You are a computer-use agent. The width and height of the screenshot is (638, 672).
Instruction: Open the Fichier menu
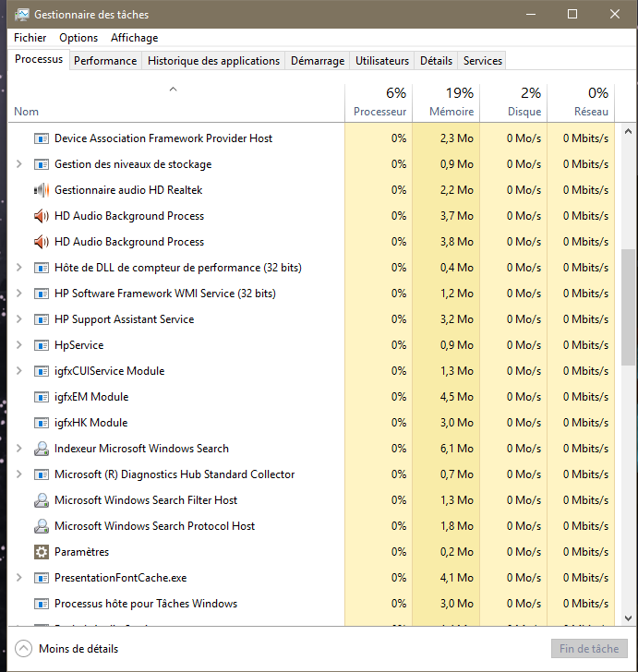30,38
